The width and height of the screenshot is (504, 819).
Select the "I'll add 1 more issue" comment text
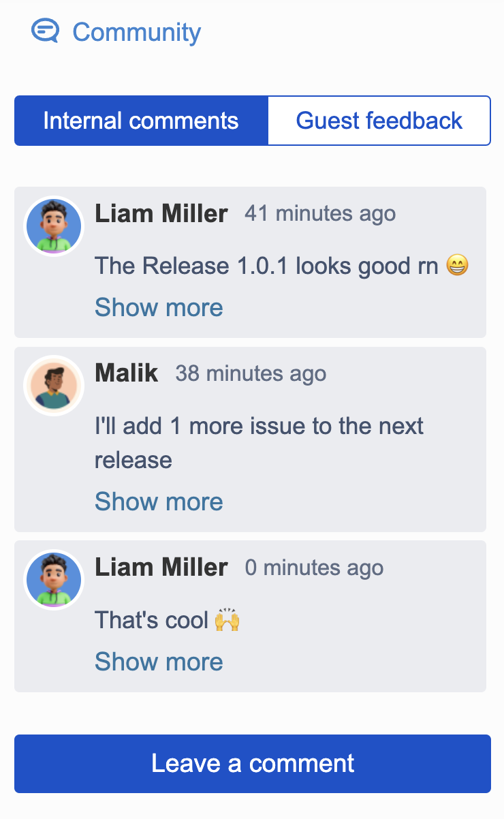coord(259,443)
